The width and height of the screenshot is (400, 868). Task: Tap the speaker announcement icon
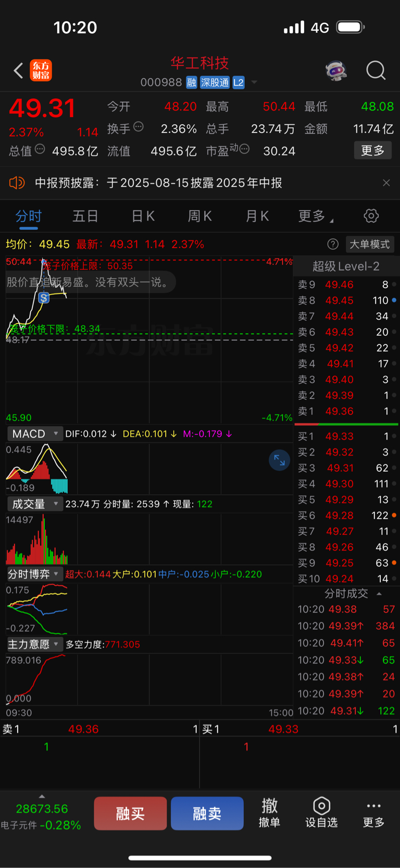coord(17,183)
